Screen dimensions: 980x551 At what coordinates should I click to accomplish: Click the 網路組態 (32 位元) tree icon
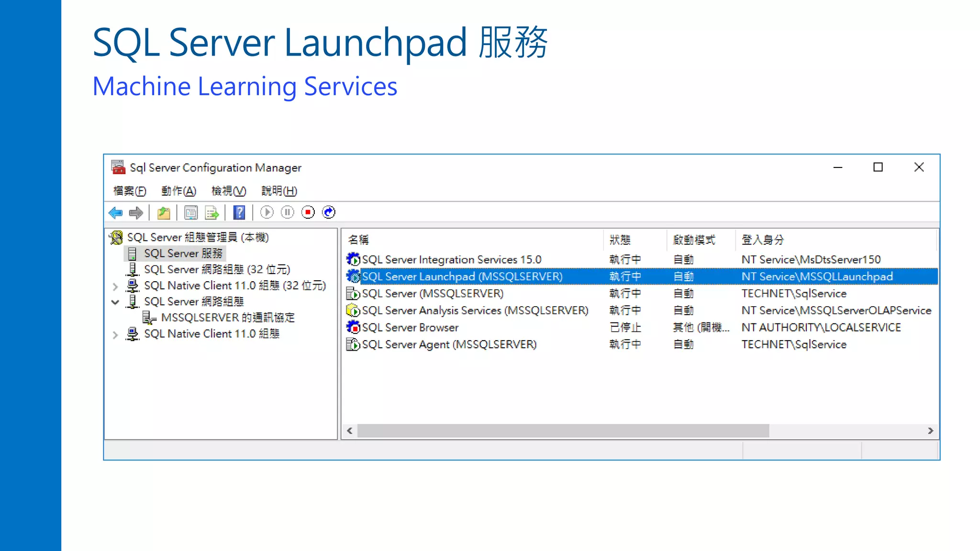tap(133, 269)
